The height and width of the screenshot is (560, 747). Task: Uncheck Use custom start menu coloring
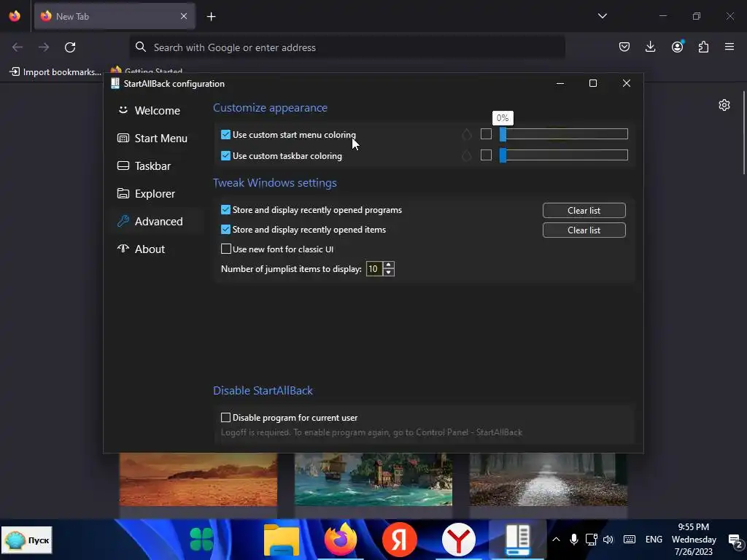point(226,135)
